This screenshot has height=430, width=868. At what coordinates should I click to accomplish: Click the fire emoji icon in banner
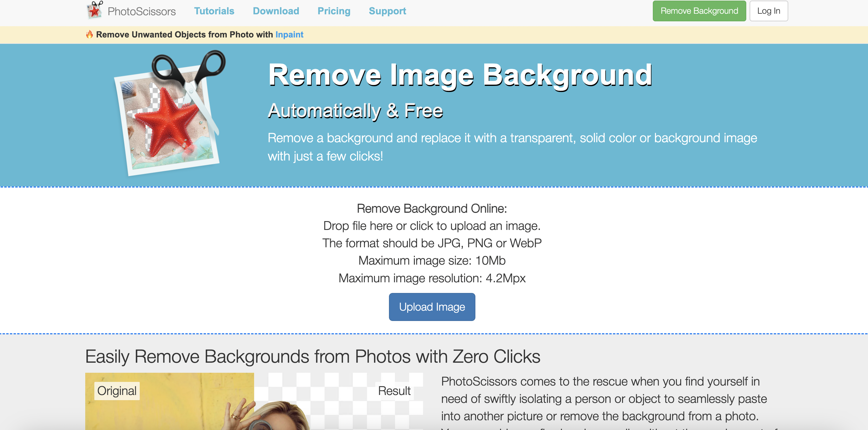click(89, 34)
